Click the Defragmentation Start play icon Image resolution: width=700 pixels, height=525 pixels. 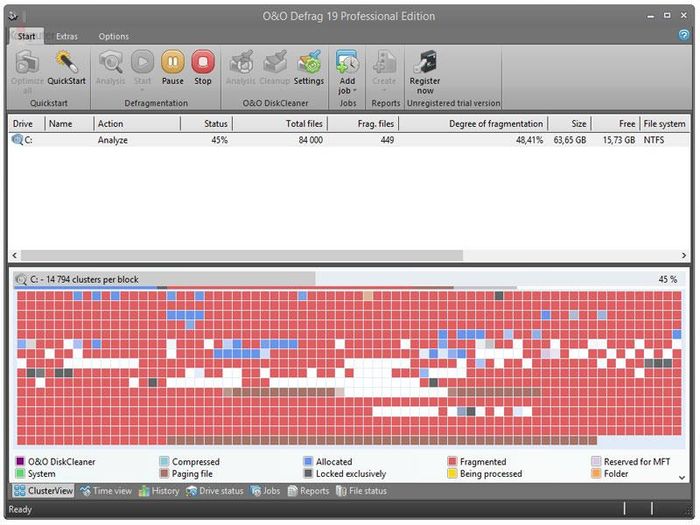[x=142, y=62]
